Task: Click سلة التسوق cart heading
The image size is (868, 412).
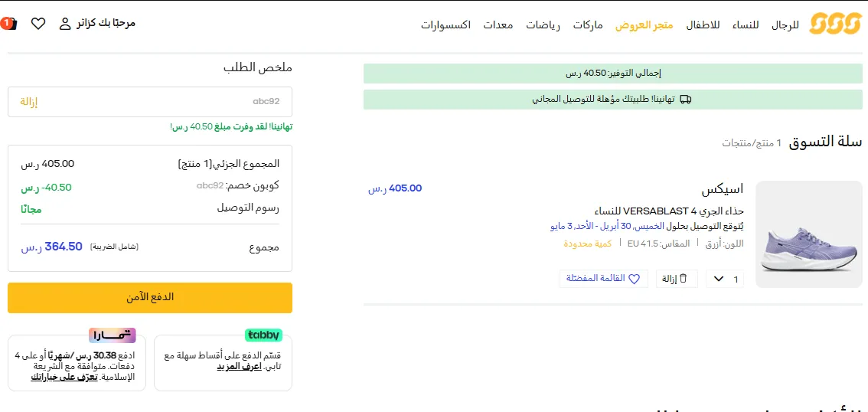Action: point(825,142)
